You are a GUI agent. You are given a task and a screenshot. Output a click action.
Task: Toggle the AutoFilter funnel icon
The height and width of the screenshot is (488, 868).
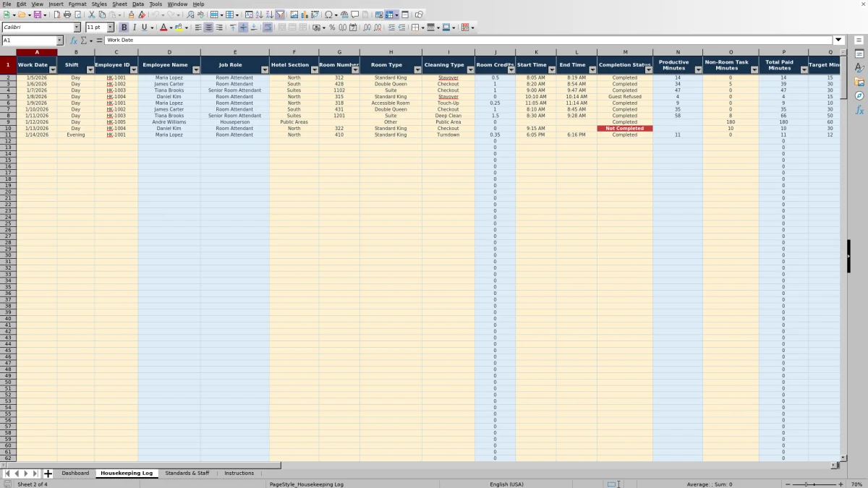280,14
